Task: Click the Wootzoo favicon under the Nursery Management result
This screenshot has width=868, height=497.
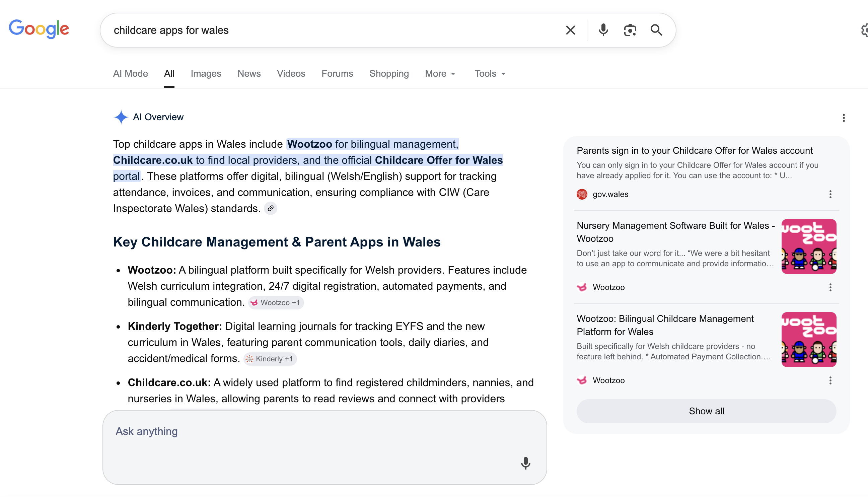Action: (582, 287)
